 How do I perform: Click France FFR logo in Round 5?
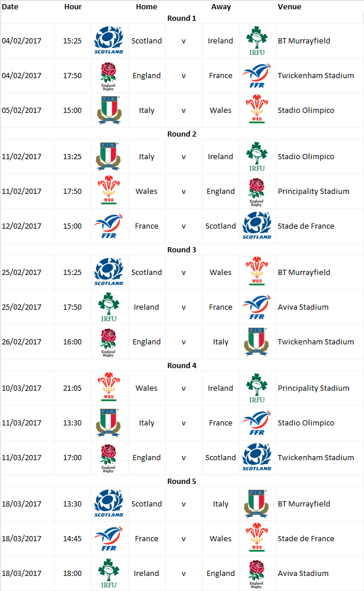point(109,539)
